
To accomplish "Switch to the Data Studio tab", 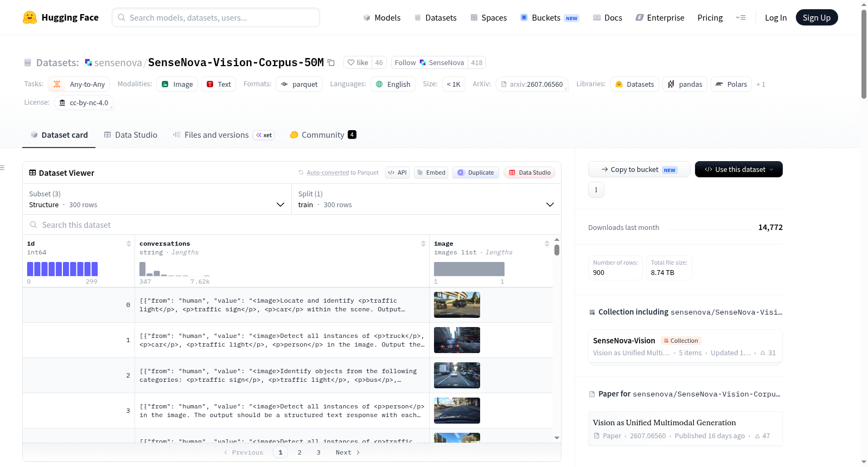I will [131, 135].
